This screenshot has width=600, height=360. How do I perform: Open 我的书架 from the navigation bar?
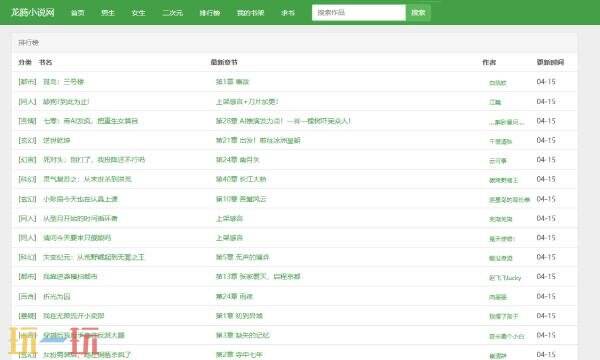(251, 13)
